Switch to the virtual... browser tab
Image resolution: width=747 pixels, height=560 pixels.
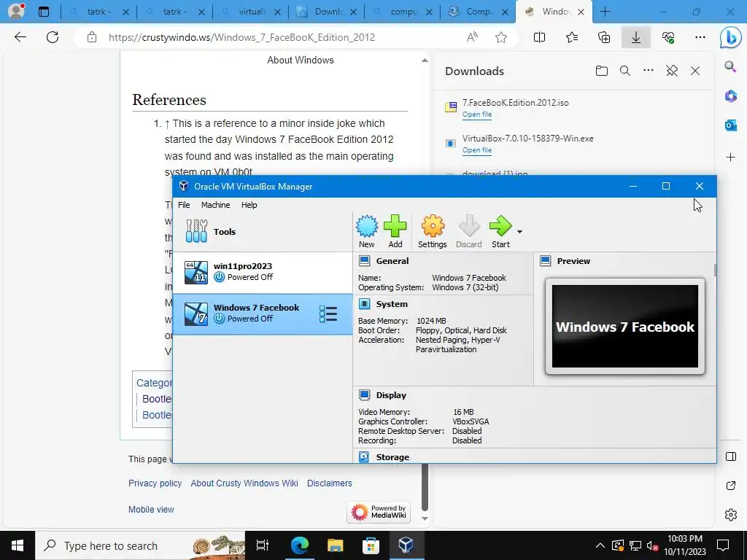251,12
